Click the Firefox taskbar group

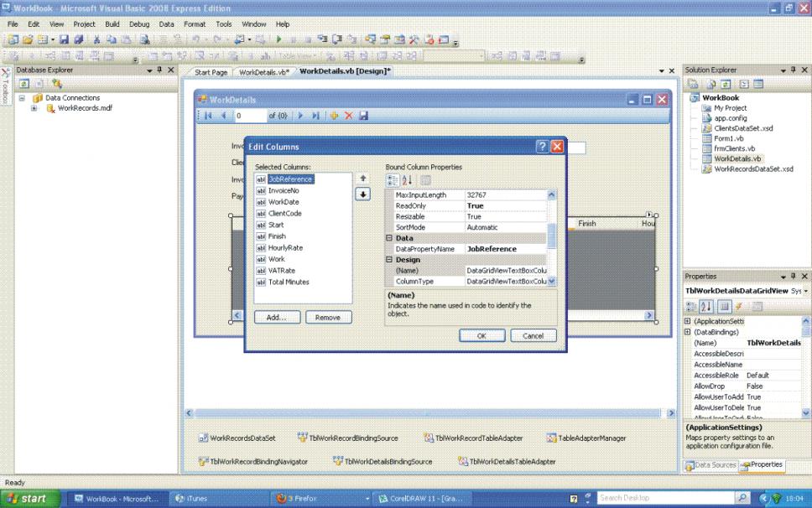click(x=321, y=499)
